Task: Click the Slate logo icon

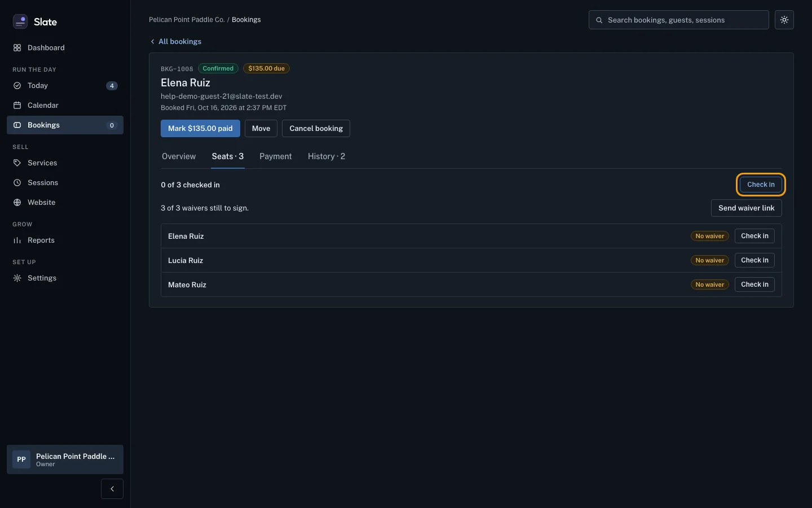Action: (x=20, y=21)
